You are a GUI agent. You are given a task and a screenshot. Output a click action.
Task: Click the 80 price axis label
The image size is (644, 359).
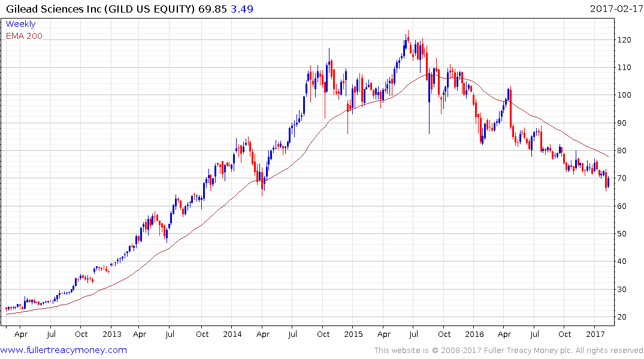[x=622, y=151]
